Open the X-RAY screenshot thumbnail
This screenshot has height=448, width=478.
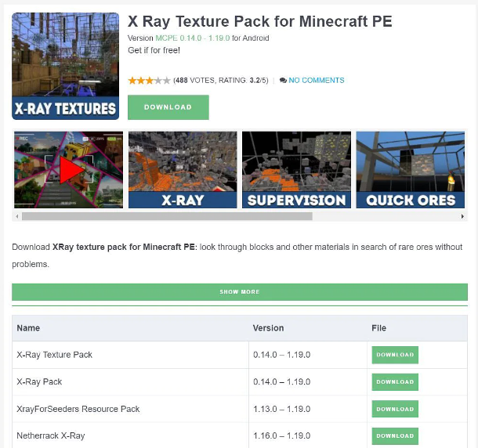click(183, 170)
